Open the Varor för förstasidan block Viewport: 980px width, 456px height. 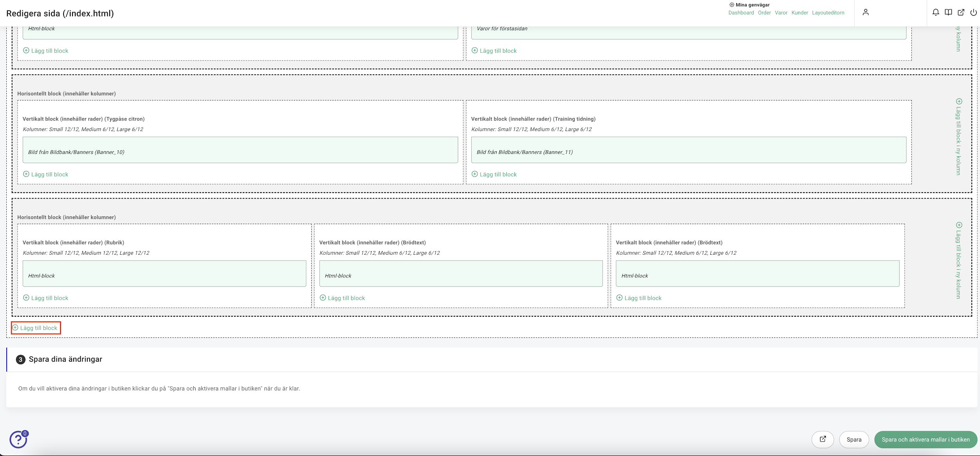point(689,33)
